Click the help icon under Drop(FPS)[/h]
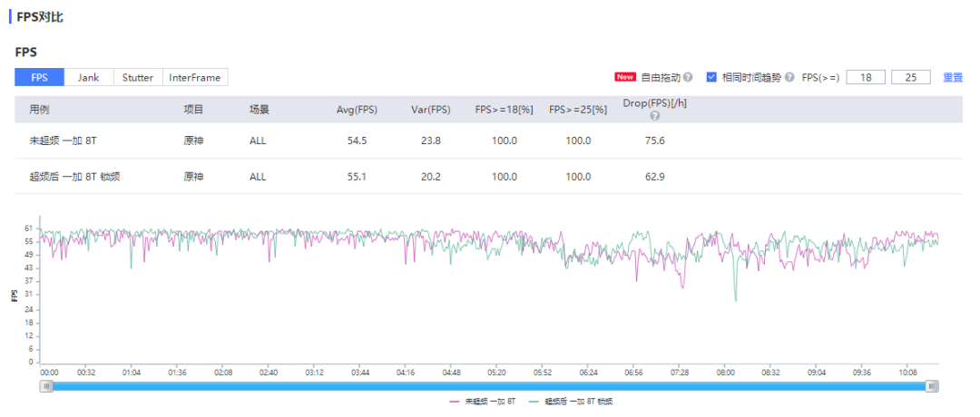This screenshot has height=417, width=980. coord(654,116)
